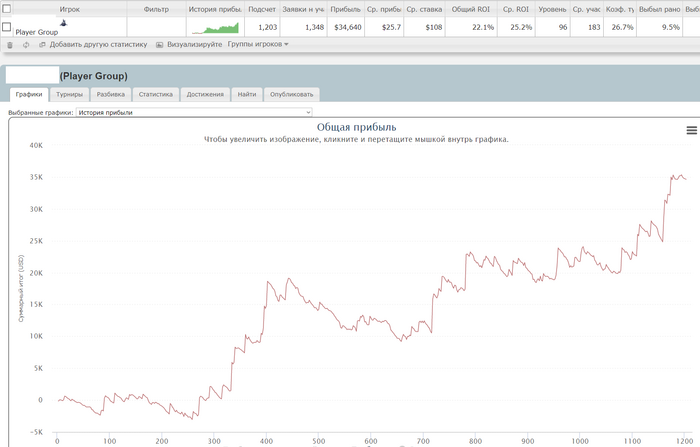Switch to the 'Графики' tab
Viewport: 700px width, 447px height.
pyautogui.click(x=29, y=94)
